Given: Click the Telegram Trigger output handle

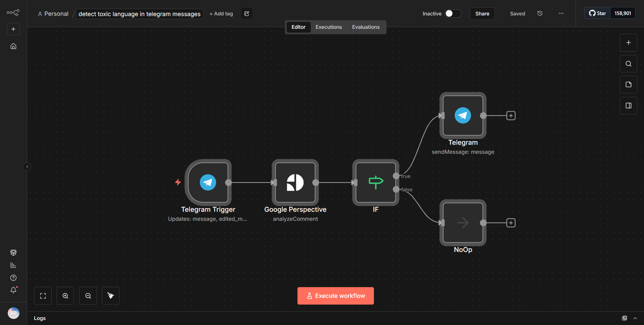Looking at the screenshot, I should (228, 183).
